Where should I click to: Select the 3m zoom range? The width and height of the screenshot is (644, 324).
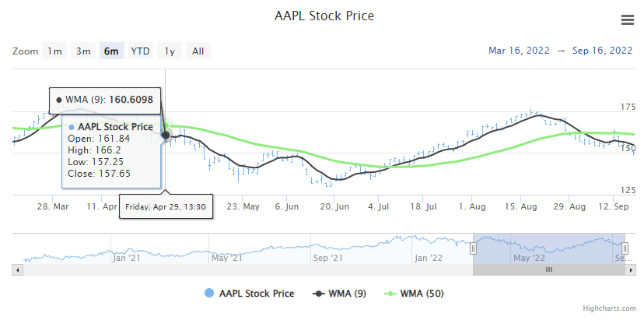[82, 51]
